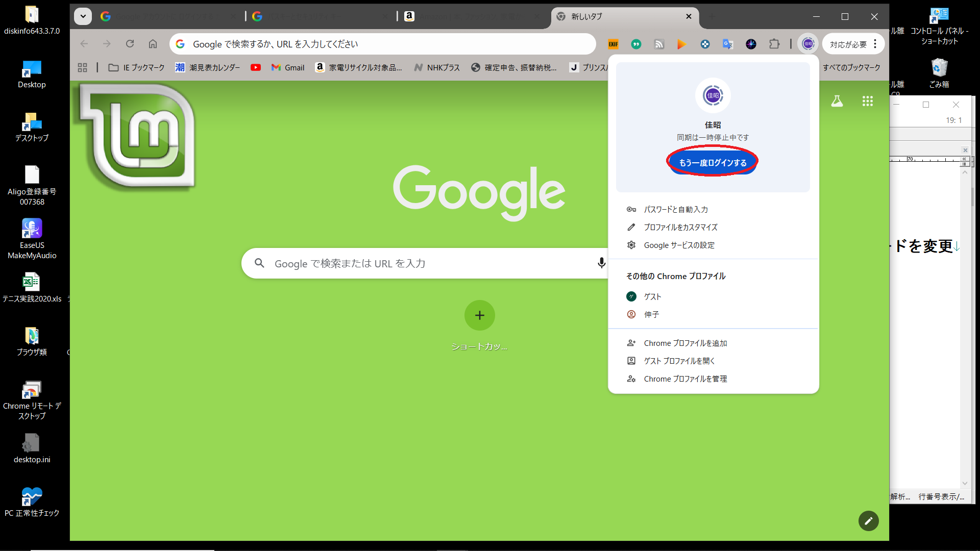Expand the tab search dropdown arrow

pyautogui.click(x=83, y=16)
